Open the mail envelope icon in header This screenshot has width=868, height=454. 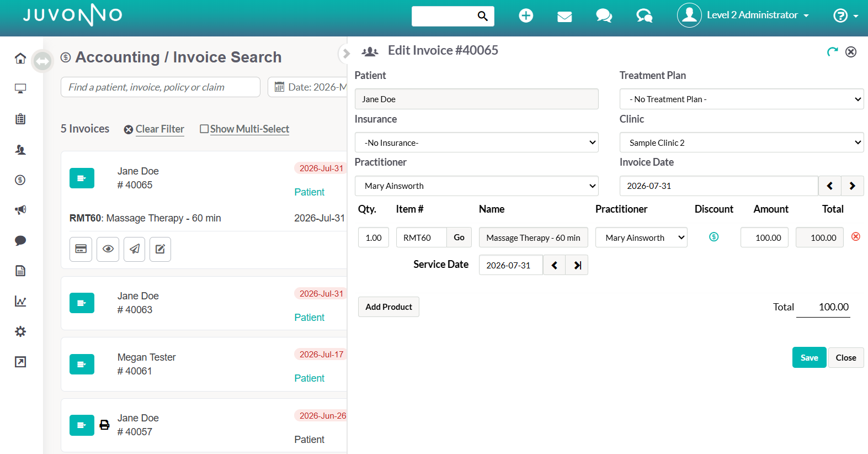coord(565,17)
